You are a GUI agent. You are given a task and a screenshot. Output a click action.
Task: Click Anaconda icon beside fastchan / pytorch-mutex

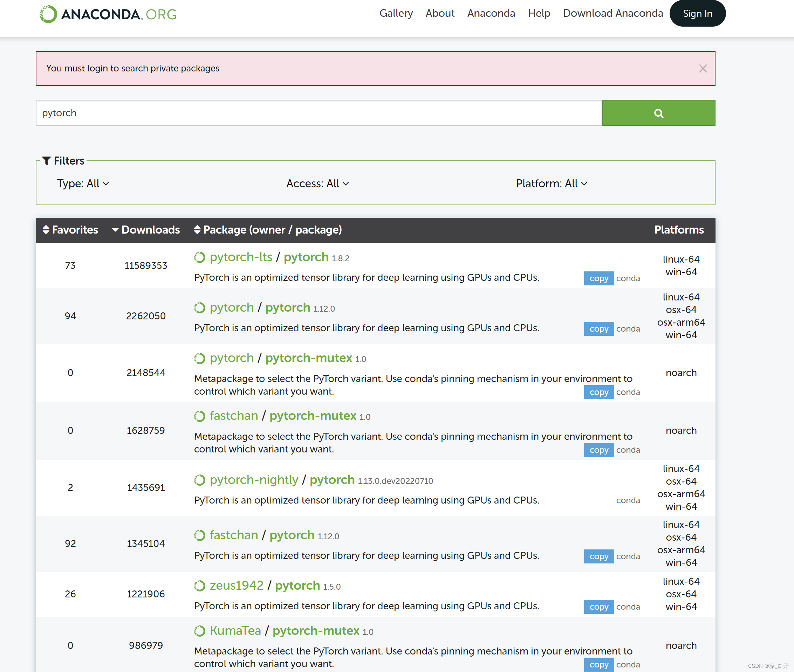pyautogui.click(x=200, y=416)
